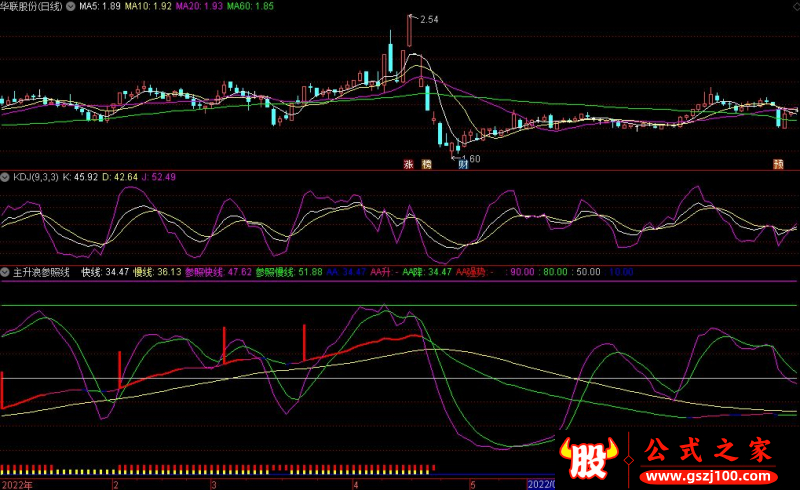Click the MA20 purple average label

pyautogui.click(x=199, y=6)
